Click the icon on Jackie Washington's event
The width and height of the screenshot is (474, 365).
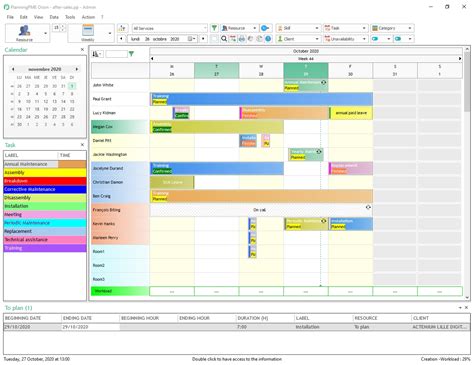(x=319, y=151)
